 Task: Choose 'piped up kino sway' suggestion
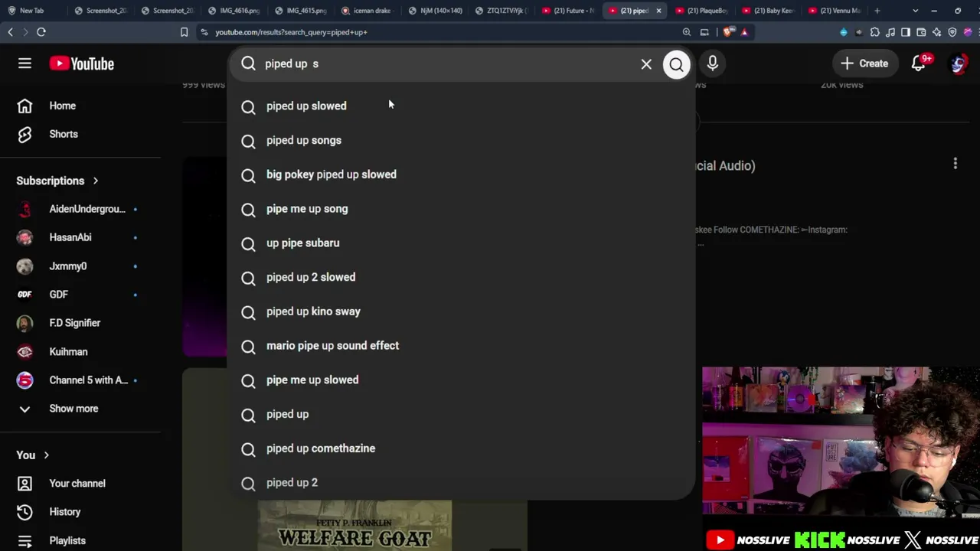tap(462, 311)
